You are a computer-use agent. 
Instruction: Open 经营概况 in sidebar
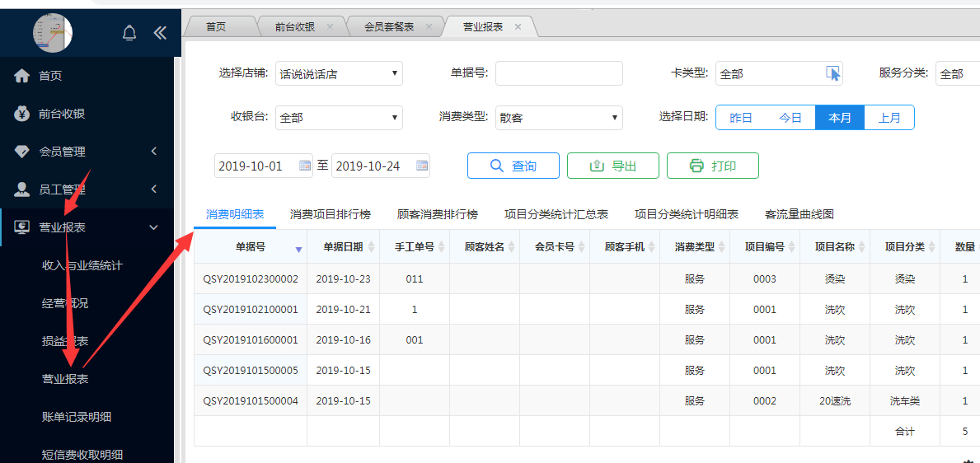point(65,304)
